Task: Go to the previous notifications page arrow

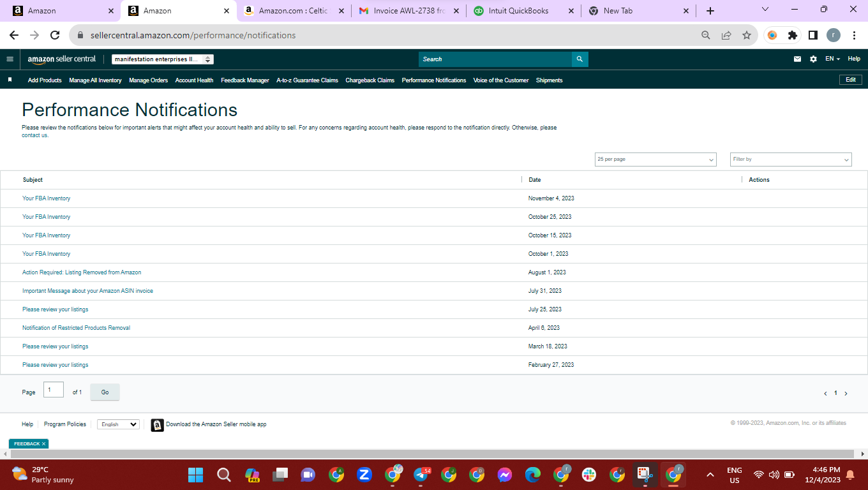Action: click(x=825, y=394)
